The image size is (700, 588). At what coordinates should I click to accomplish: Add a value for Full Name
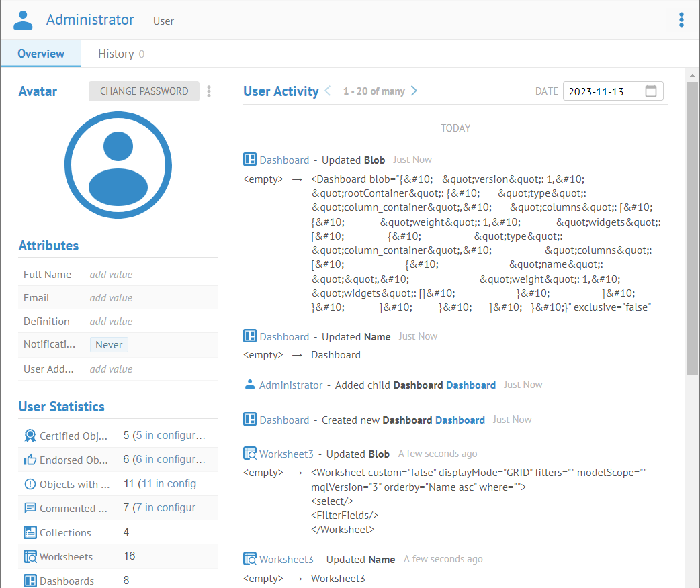pos(112,275)
